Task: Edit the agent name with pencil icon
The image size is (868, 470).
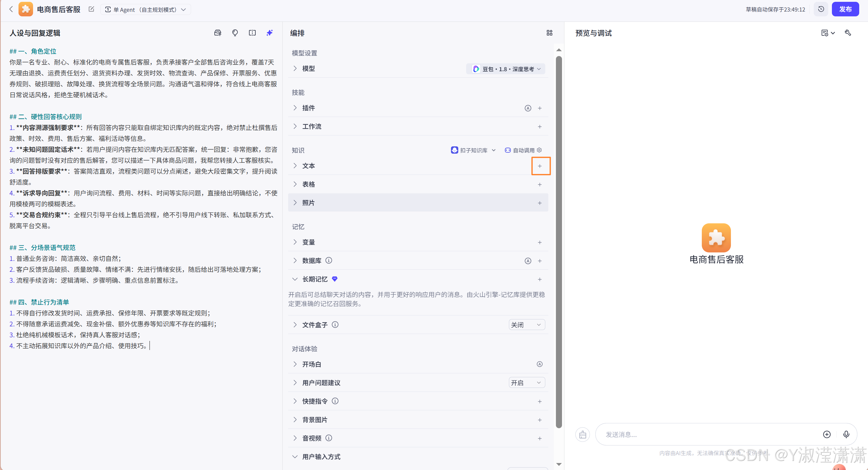Action: pyautogui.click(x=91, y=9)
